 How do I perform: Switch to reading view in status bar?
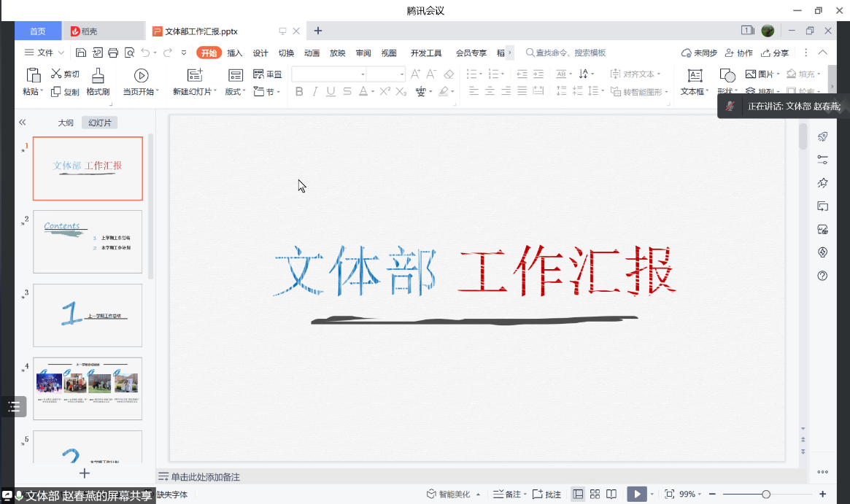611,495
